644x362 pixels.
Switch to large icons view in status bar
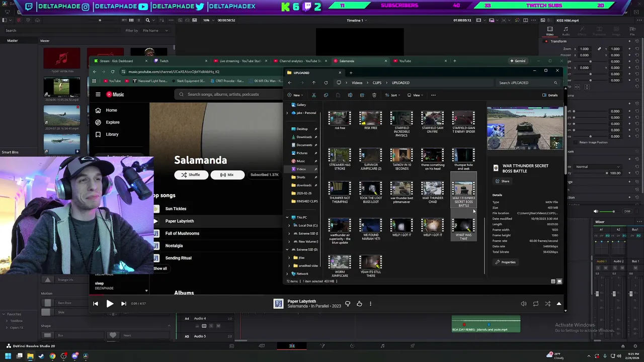(x=559, y=282)
